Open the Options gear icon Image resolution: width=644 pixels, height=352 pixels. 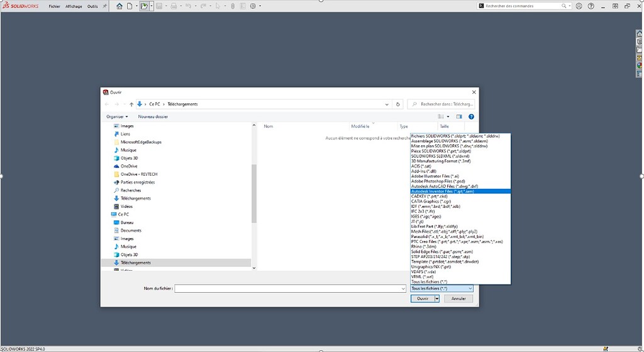253,6
